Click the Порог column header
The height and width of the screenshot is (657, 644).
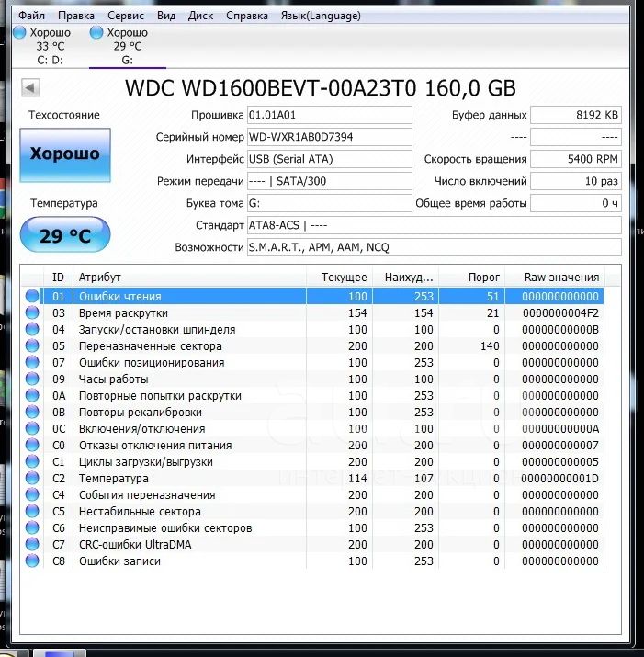472,277
